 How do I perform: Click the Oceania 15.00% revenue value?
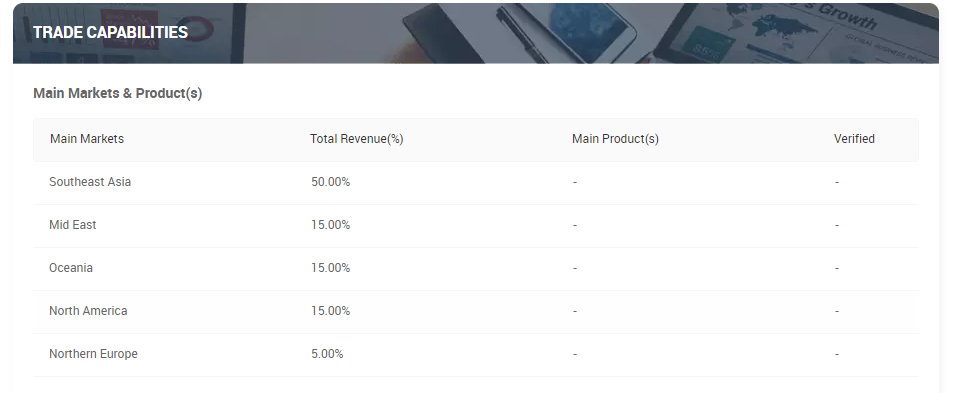330,268
